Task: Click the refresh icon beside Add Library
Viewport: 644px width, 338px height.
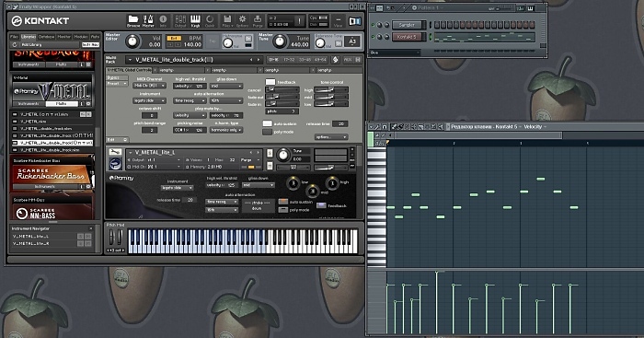Action: (15, 44)
